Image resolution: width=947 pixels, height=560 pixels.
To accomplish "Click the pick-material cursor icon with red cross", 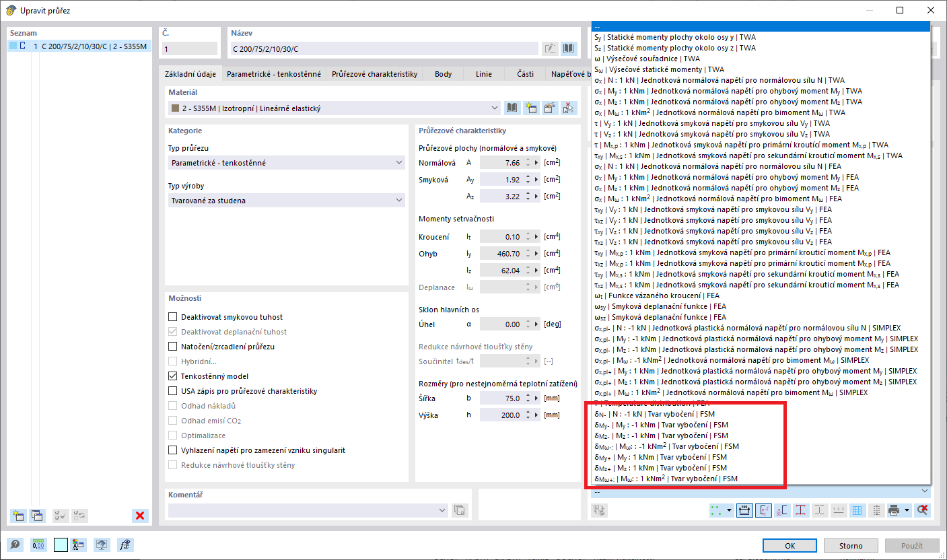I will [x=569, y=108].
